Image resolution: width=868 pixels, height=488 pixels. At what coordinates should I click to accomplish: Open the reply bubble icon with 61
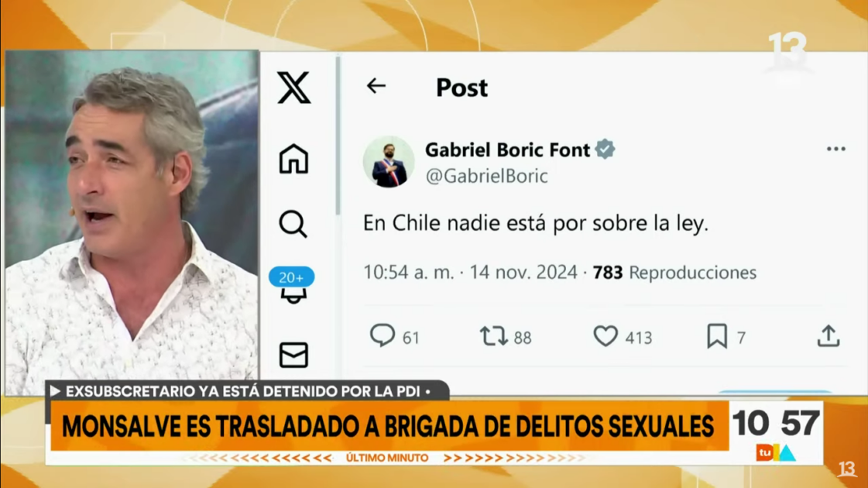382,335
